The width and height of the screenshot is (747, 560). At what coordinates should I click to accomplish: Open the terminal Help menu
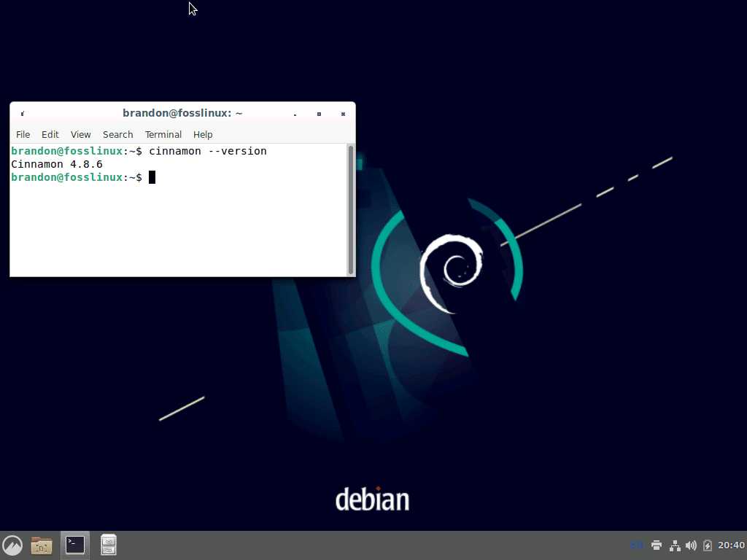pos(203,135)
